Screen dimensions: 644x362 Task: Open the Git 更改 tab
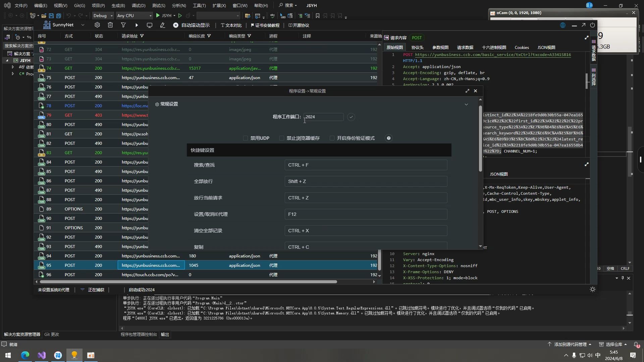tap(52, 334)
